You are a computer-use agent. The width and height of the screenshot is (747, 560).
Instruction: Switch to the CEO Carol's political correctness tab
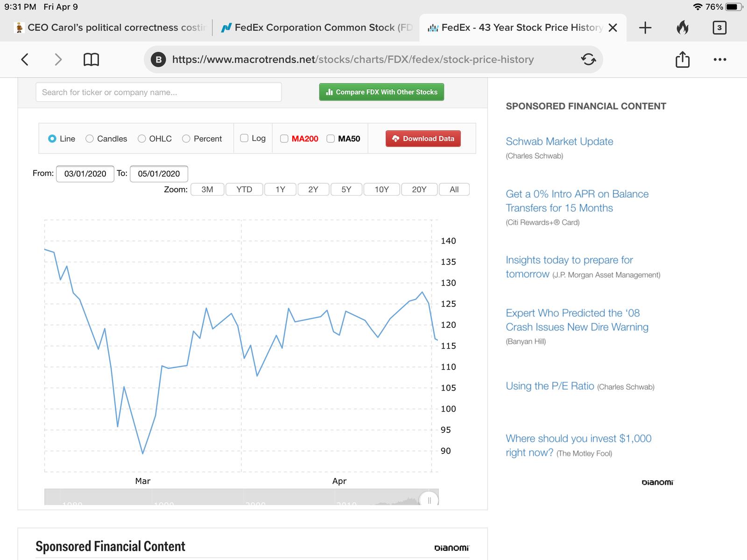[110, 28]
